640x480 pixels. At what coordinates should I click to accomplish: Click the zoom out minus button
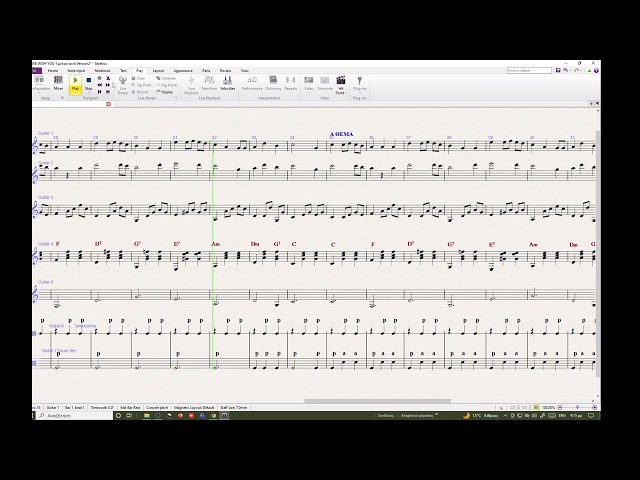[x=560, y=407]
